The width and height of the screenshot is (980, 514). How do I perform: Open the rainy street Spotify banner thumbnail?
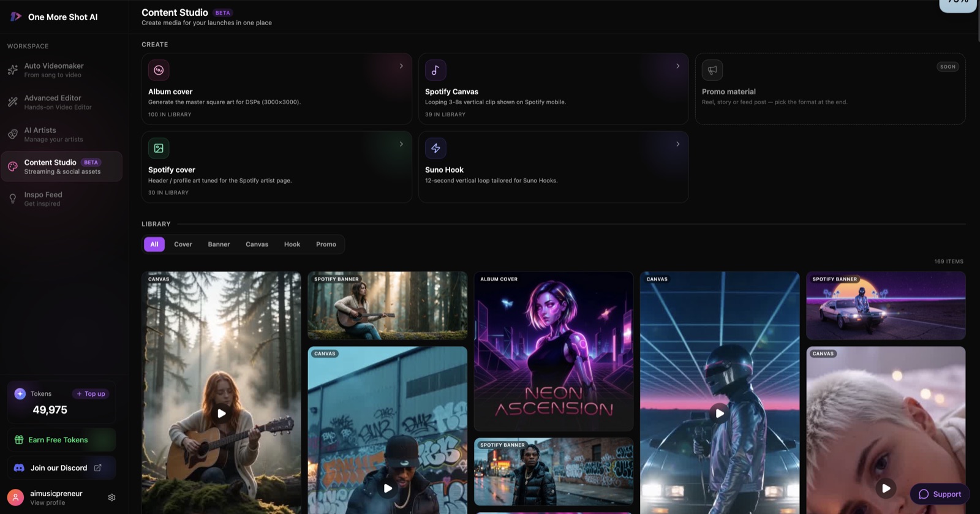click(x=554, y=472)
